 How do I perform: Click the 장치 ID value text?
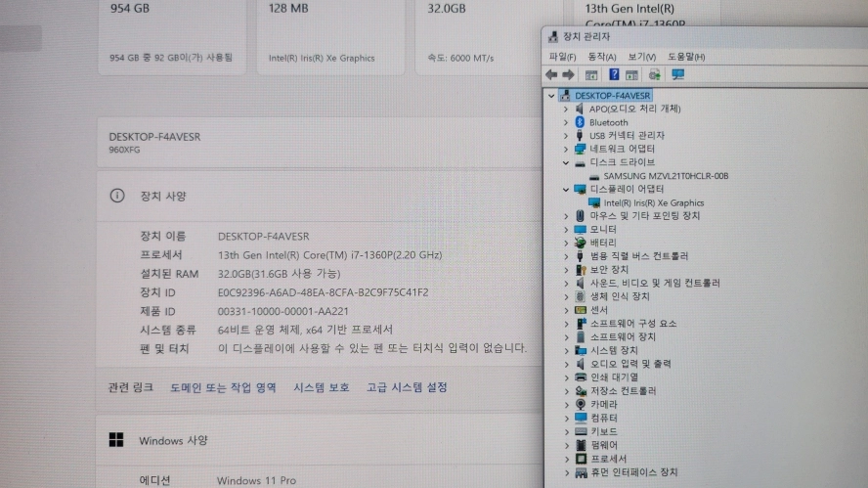[x=323, y=291]
